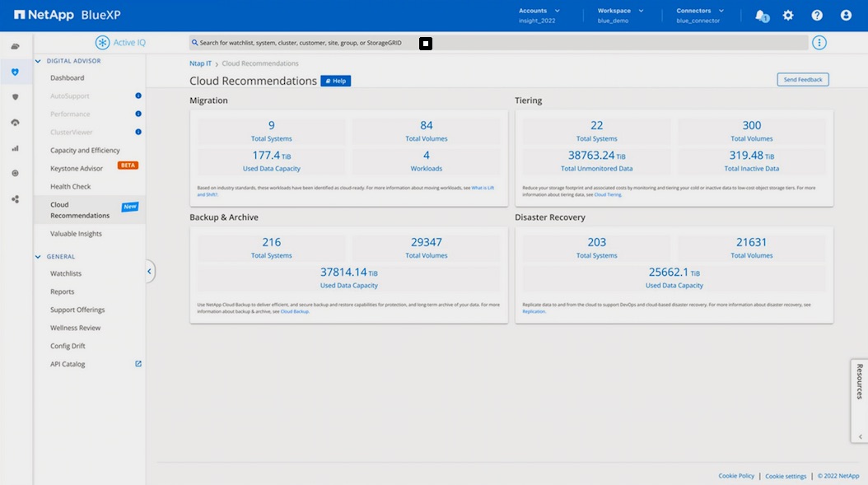This screenshot has width=868, height=485.
Task: Open Keystone Advisor
Action: (77, 168)
